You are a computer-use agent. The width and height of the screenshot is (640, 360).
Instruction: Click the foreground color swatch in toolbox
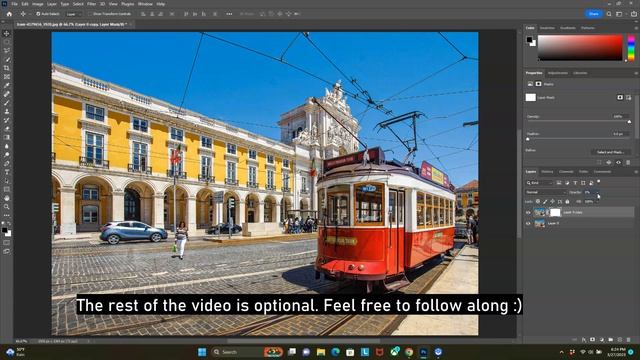tap(5, 230)
